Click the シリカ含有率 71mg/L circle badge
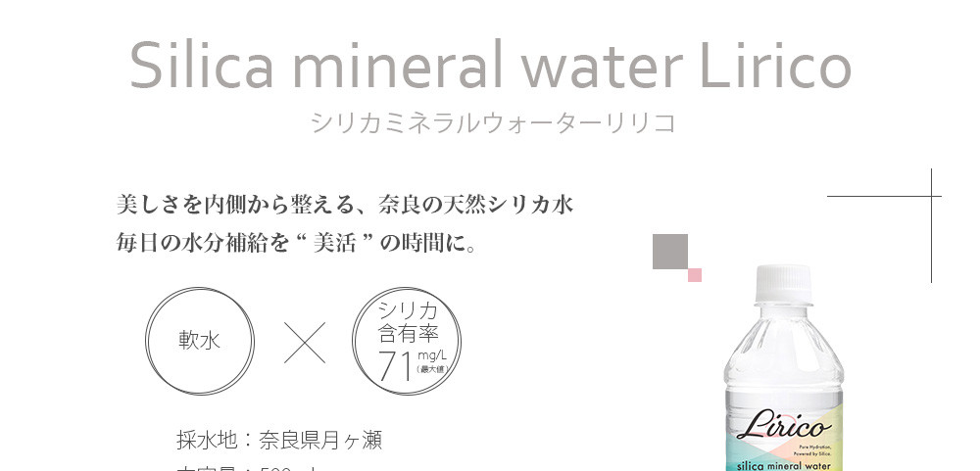This screenshot has height=471, width=980. click(407, 340)
